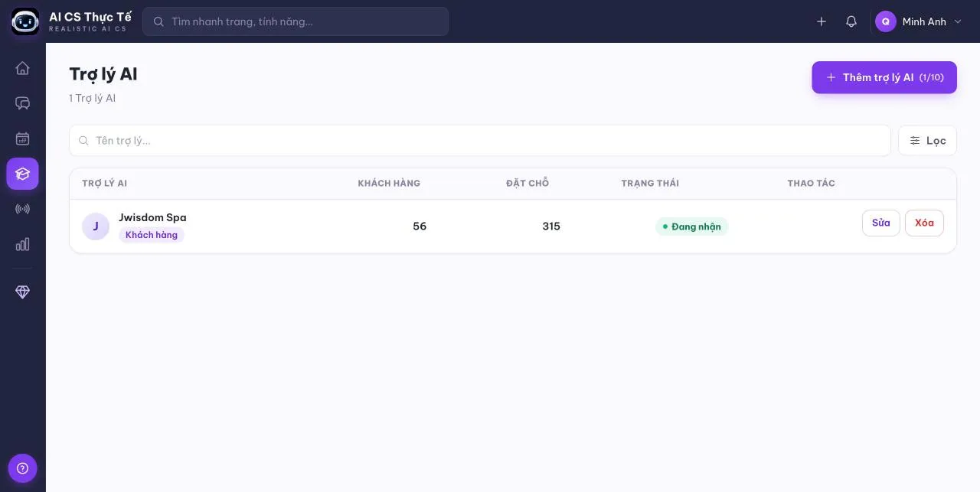Open the conversations chat icon in sidebar
The image size is (980, 492).
click(x=22, y=103)
